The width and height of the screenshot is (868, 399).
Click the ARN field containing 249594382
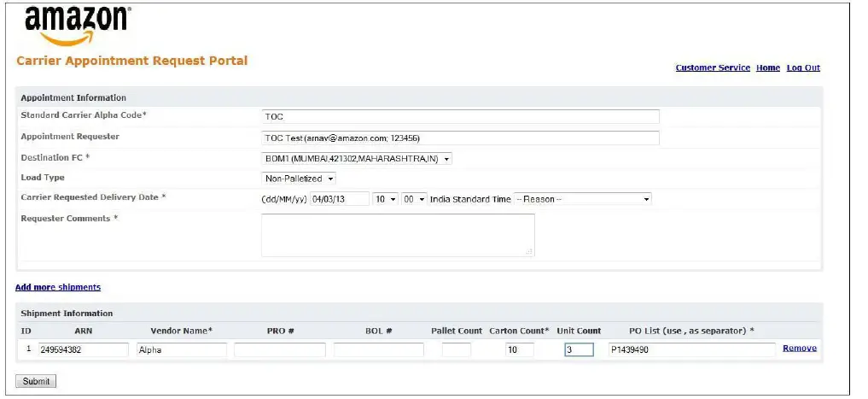(83, 349)
